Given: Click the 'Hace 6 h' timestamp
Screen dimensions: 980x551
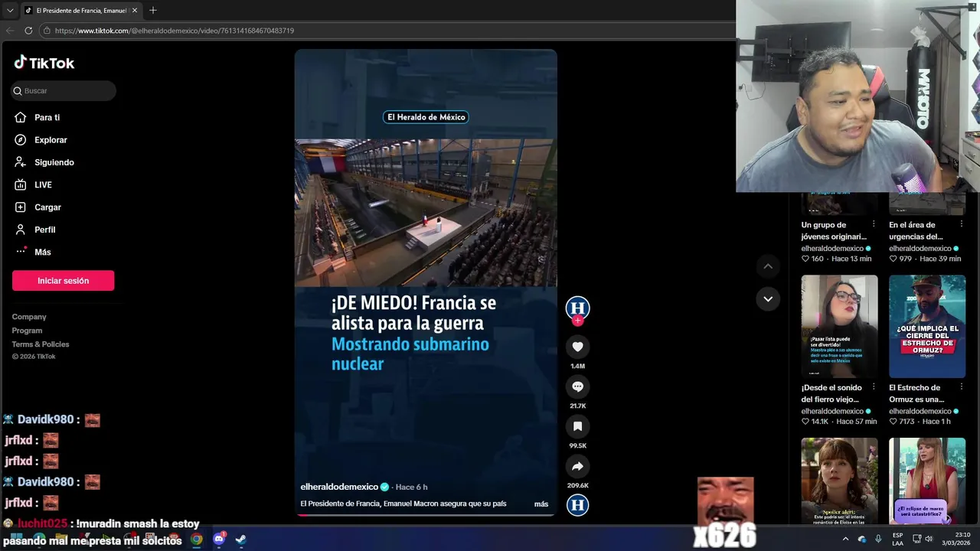Looking at the screenshot, I should pos(412,487).
